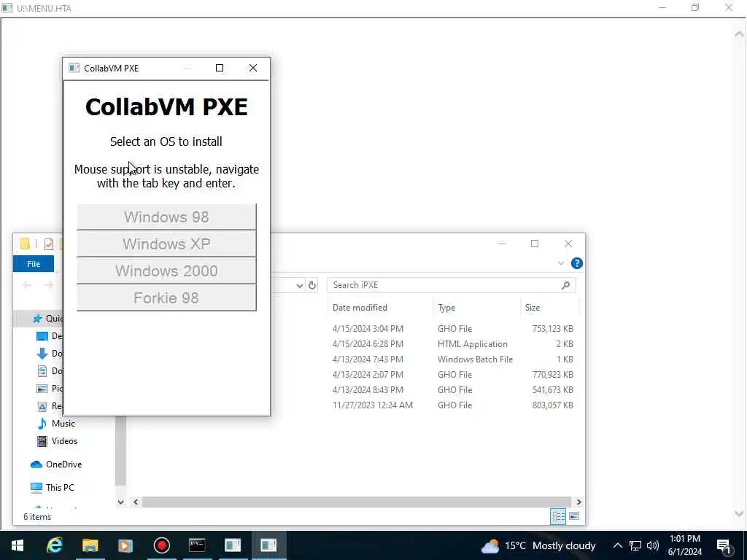
Task: Switch to Details view icon
Action: pos(558,517)
